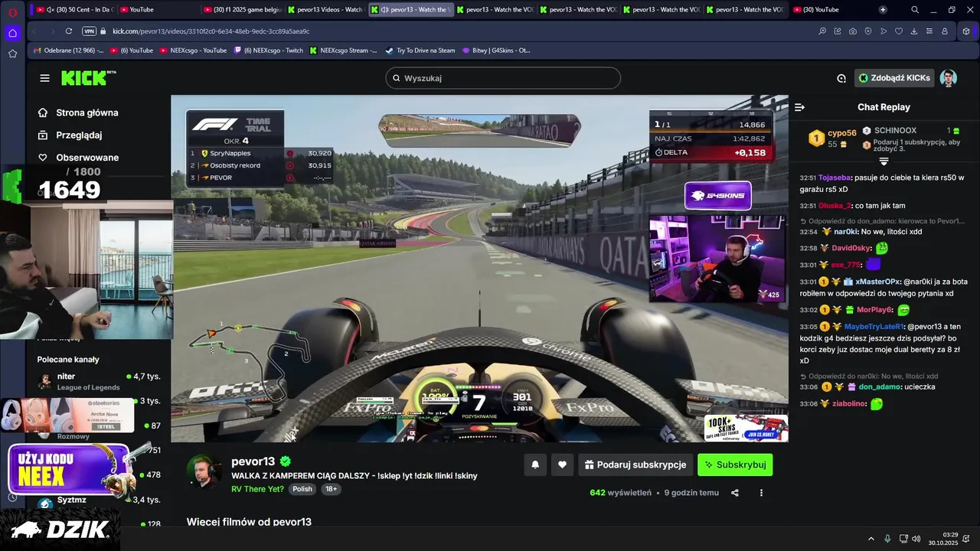Click the kick.com address bar URL
The height and width of the screenshot is (551, 980).
click(211, 31)
